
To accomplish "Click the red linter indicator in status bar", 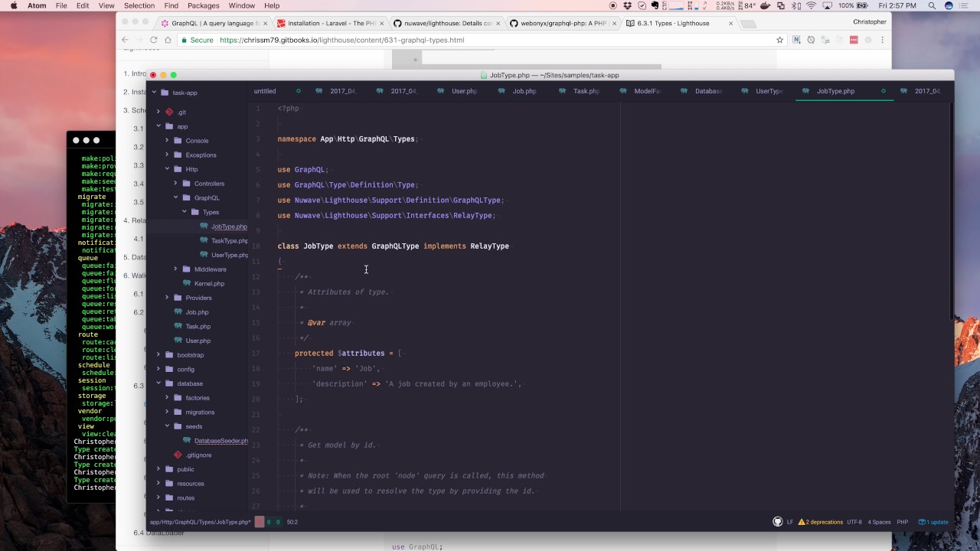I will tap(260, 522).
